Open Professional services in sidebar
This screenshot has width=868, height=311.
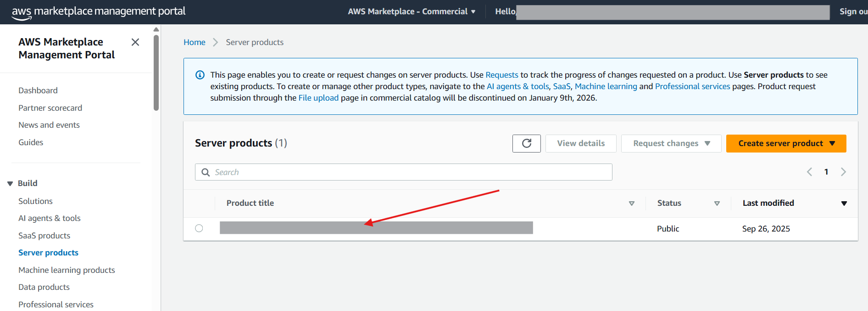(x=56, y=305)
